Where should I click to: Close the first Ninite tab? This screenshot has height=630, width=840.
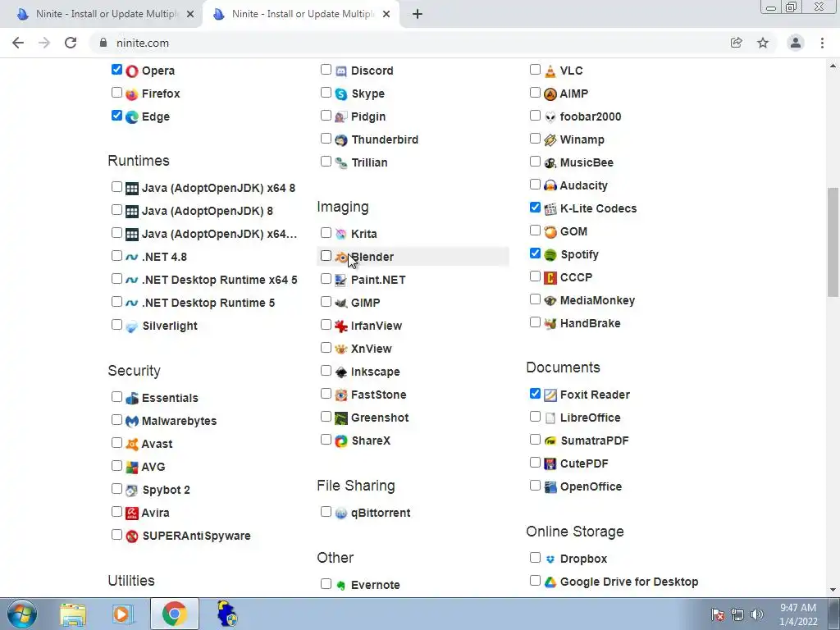coord(190,14)
